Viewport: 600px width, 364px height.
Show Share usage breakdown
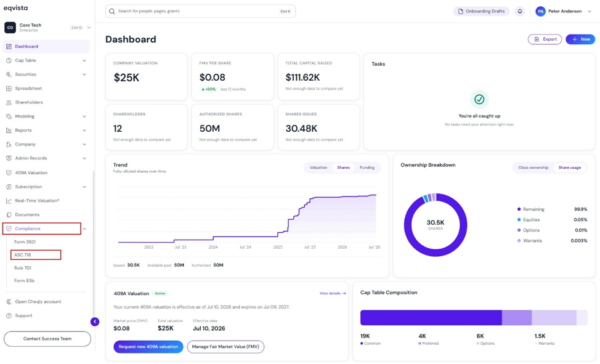pyautogui.click(x=569, y=168)
